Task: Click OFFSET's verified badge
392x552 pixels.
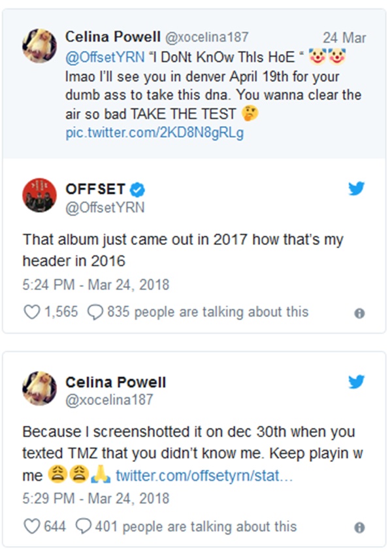Action: click(137, 190)
